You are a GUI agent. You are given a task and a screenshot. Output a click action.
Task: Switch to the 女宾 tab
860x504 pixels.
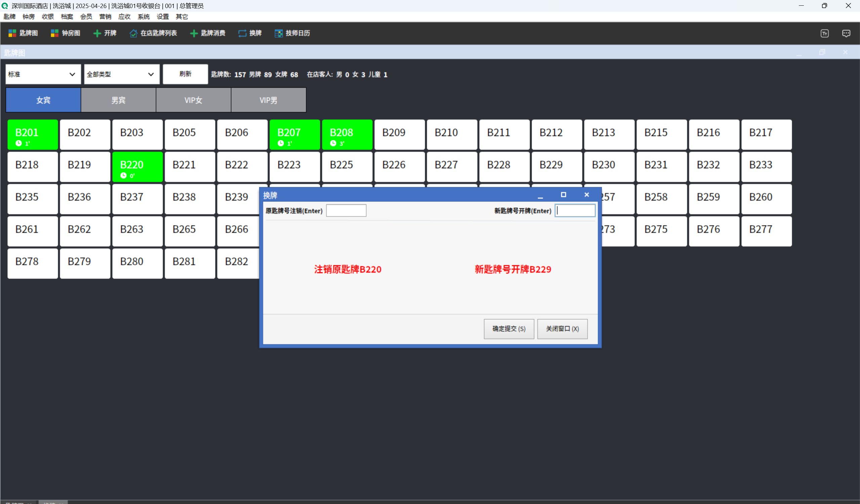[x=43, y=100]
